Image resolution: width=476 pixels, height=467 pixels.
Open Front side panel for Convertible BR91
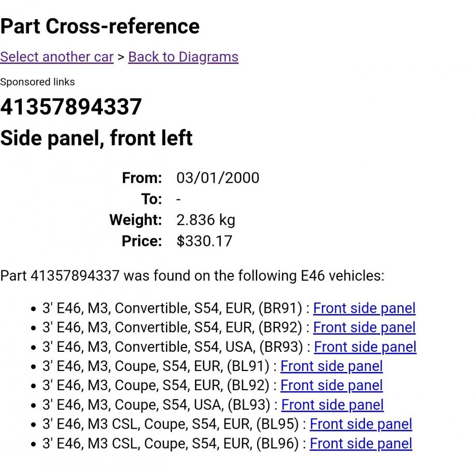(x=364, y=308)
